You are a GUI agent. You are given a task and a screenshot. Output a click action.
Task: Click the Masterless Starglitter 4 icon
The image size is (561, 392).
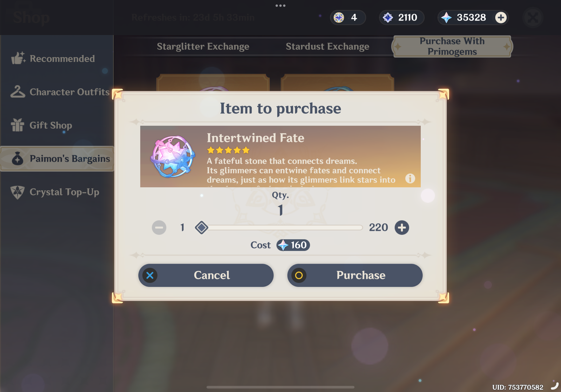(x=339, y=17)
